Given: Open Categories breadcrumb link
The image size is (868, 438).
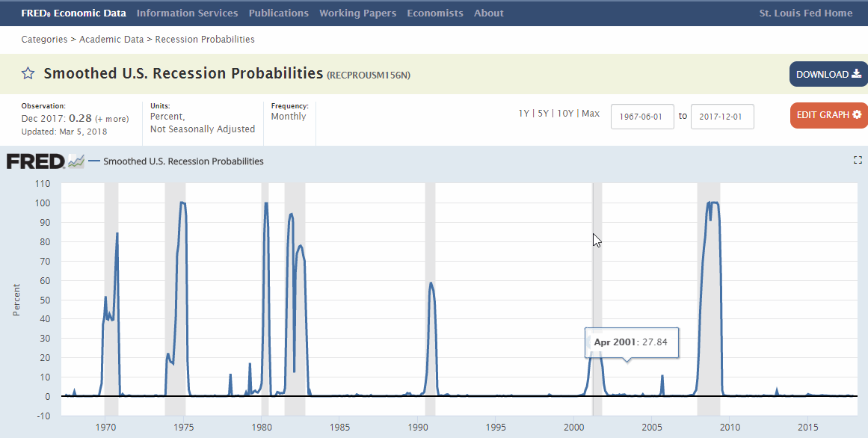Looking at the screenshot, I should click(44, 40).
